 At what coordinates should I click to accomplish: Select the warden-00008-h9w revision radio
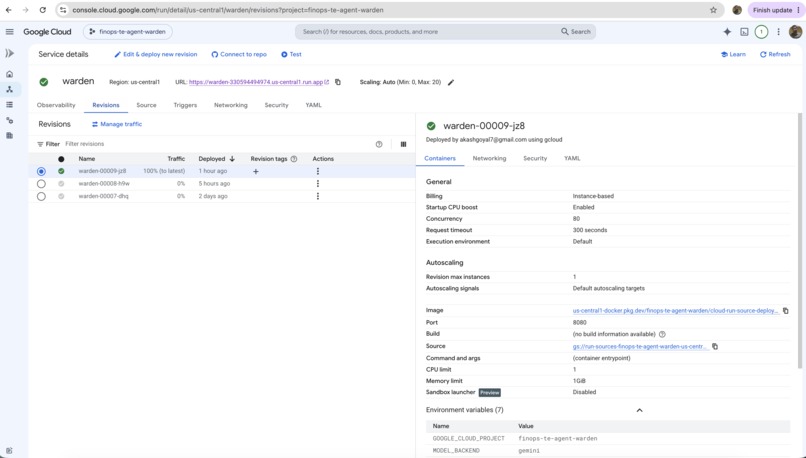(x=41, y=184)
